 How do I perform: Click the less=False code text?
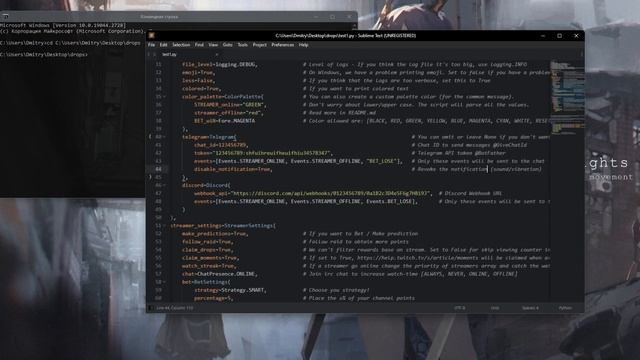coord(198,80)
